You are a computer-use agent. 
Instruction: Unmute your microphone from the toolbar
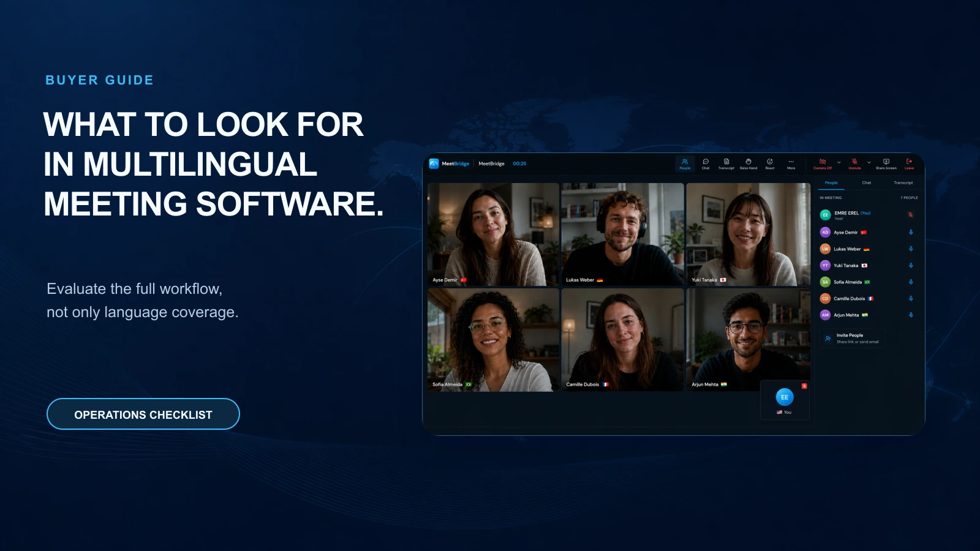[x=854, y=163]
